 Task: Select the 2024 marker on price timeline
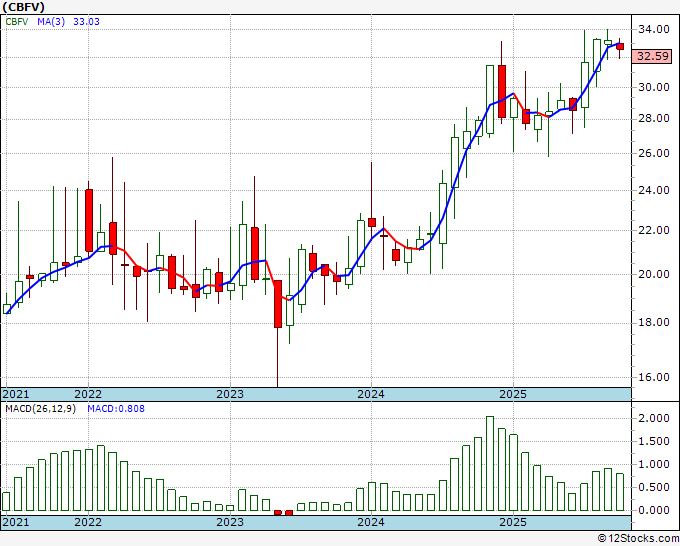(x=371, y=394)
